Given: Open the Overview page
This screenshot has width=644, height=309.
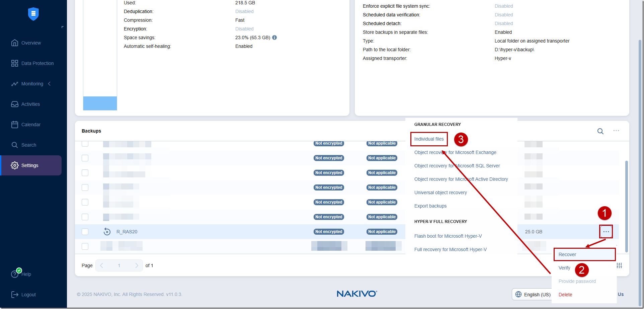Looking at the screenshot, I should coord(31,43).
